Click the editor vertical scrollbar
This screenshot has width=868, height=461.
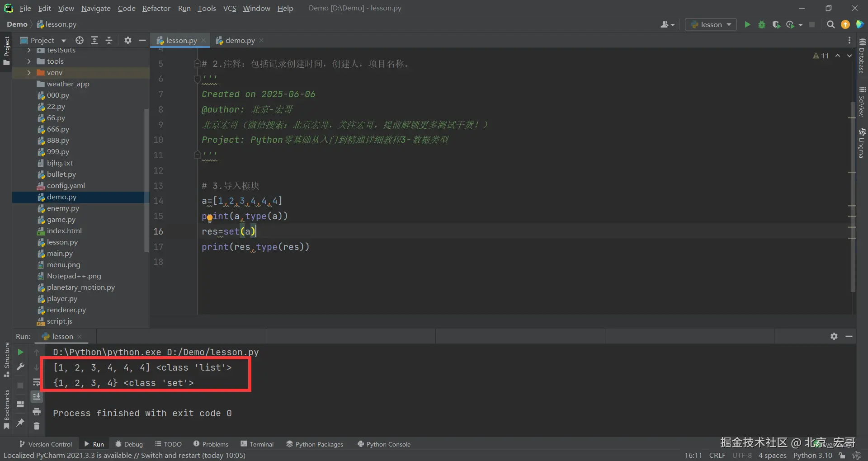853,197
